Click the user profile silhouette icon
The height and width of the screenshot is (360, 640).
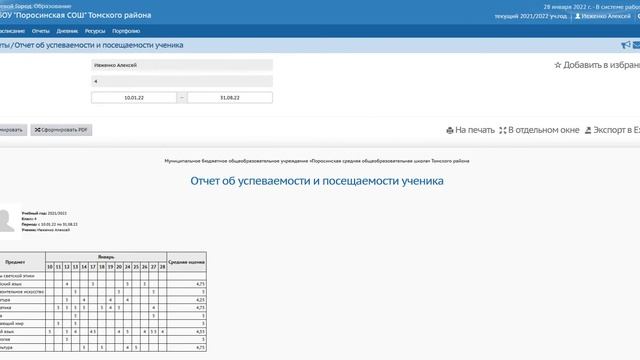(578, 16)
